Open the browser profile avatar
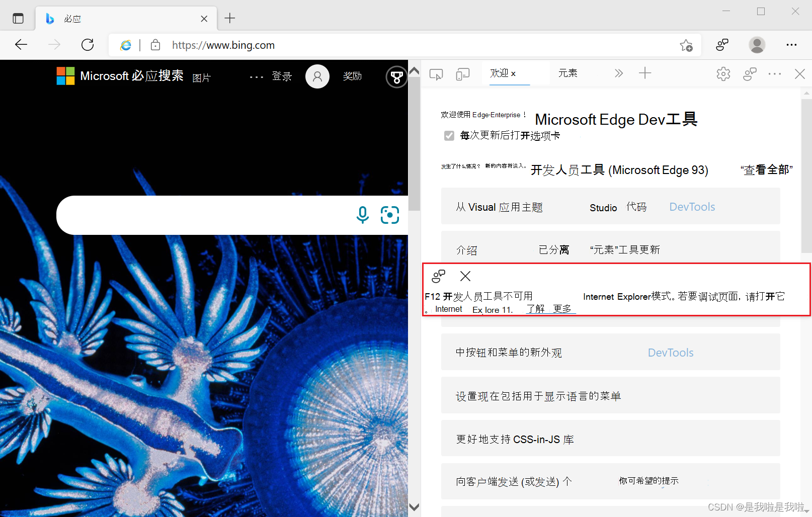The height and width of the screenshot is (517, 812). click(x=757, y=45)
